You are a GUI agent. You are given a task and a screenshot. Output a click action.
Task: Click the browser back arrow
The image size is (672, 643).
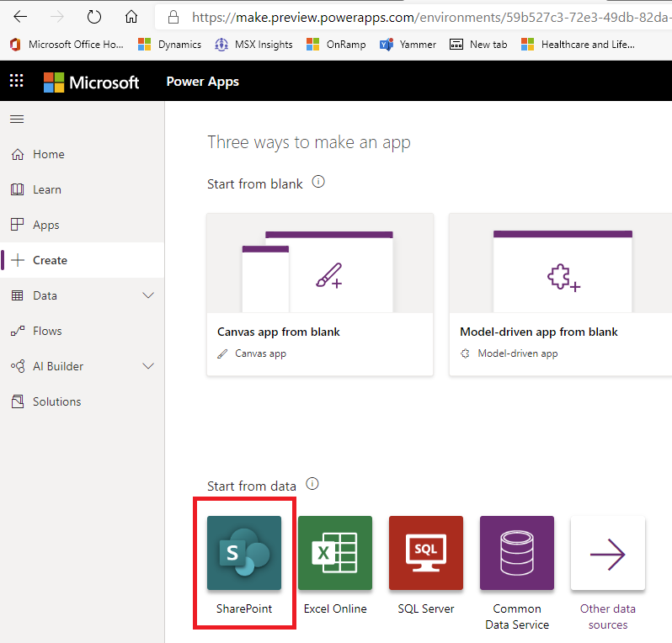pyautogui.click(x=20, y=17)
